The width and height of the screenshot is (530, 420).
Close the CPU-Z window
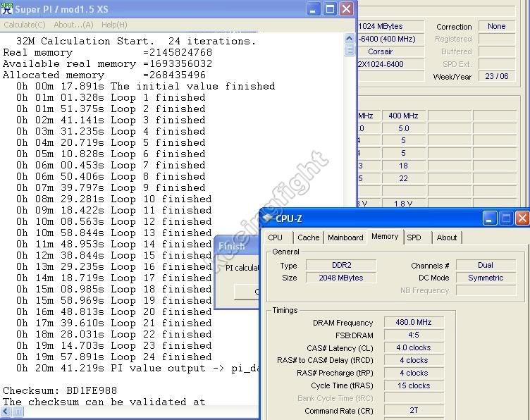click(522, 218)
